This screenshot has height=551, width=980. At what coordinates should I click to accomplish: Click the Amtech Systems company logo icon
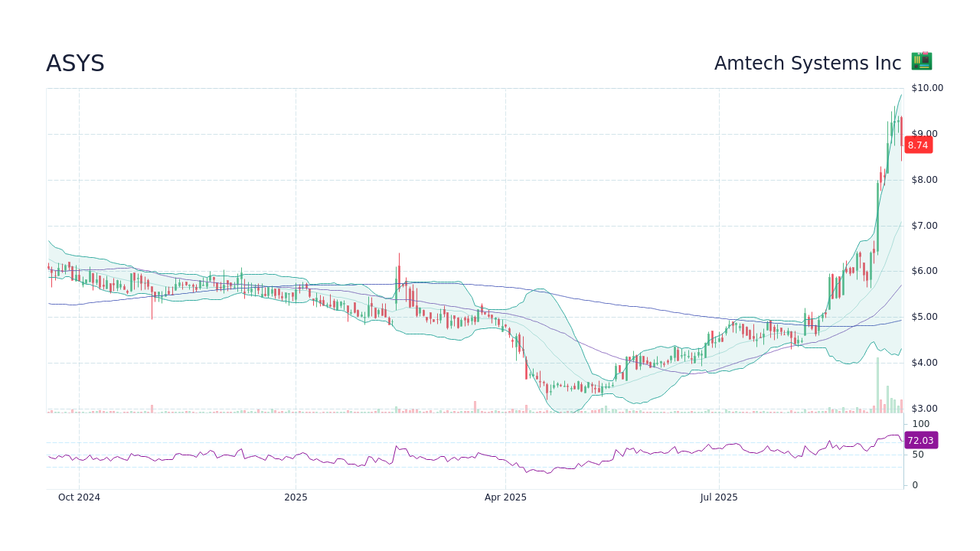click(x=921, y=61)
